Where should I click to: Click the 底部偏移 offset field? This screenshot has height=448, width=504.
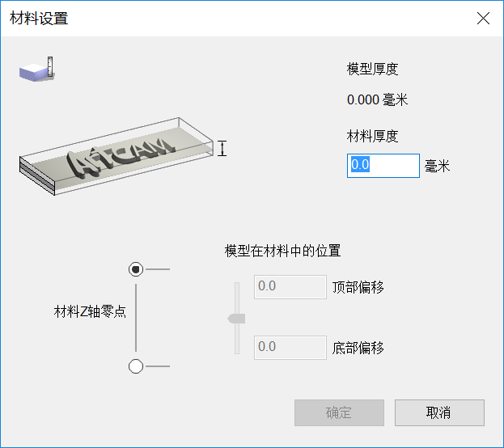[290, 348]
